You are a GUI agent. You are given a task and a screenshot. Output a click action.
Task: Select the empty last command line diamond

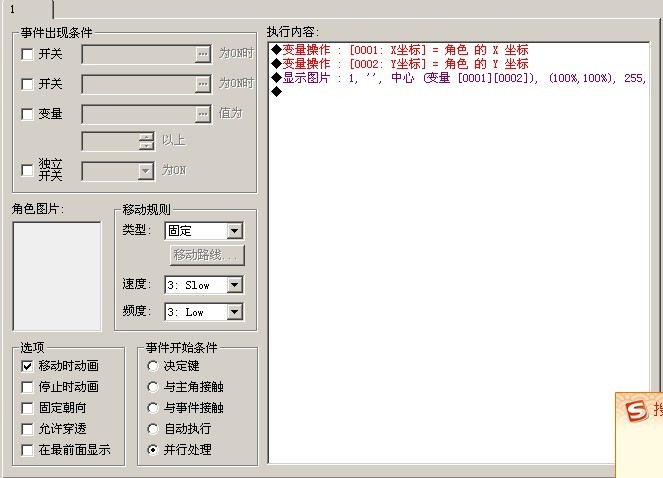pos(277,91)
